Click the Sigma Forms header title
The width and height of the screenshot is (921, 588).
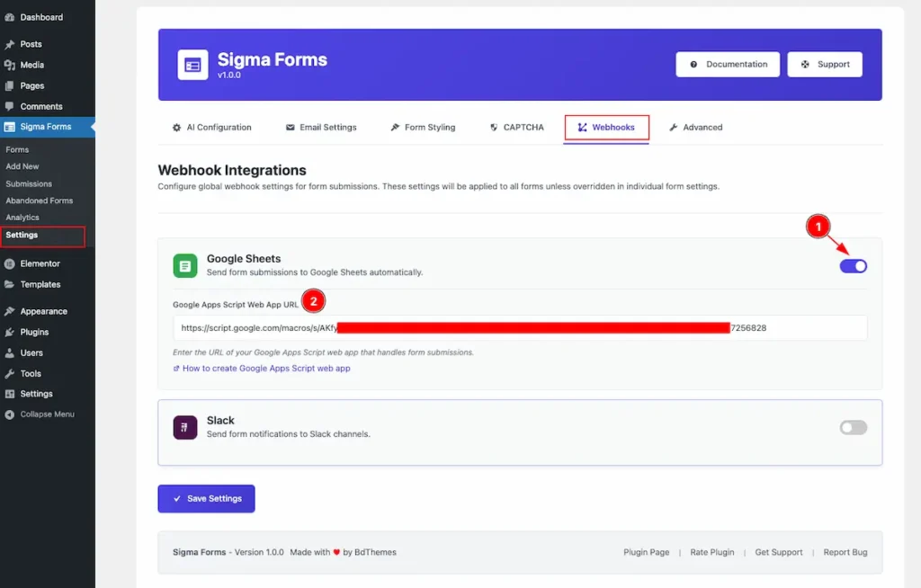[272, 60]
